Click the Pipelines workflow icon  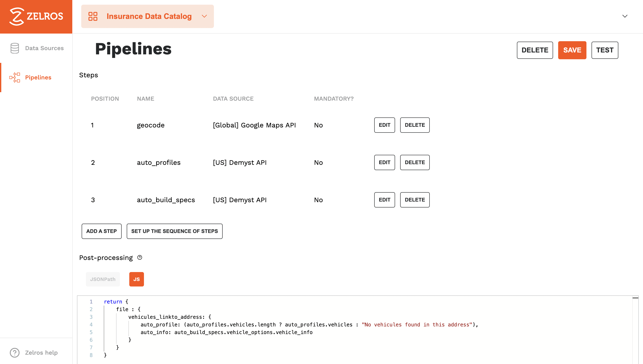point(15,78)
